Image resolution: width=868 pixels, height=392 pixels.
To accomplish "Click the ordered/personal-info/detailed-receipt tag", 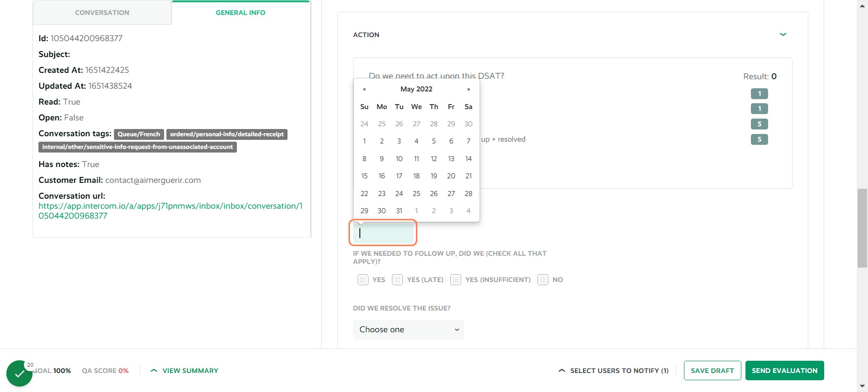I will click(227, 134).
